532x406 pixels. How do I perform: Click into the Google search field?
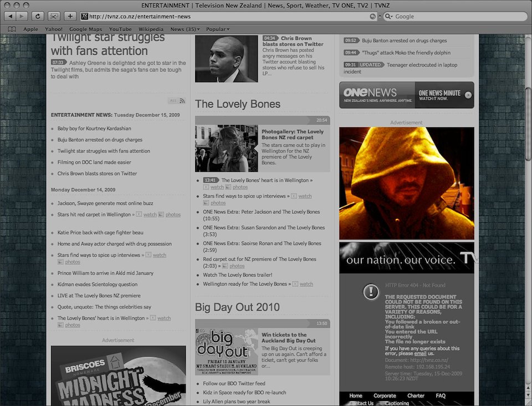(456, 16)
